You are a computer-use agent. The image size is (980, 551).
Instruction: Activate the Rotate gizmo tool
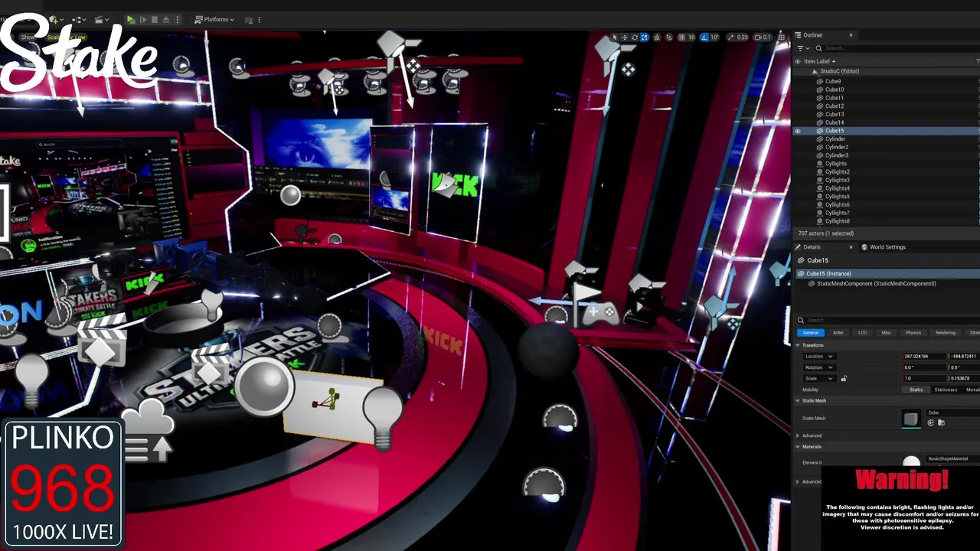point(634,37)
